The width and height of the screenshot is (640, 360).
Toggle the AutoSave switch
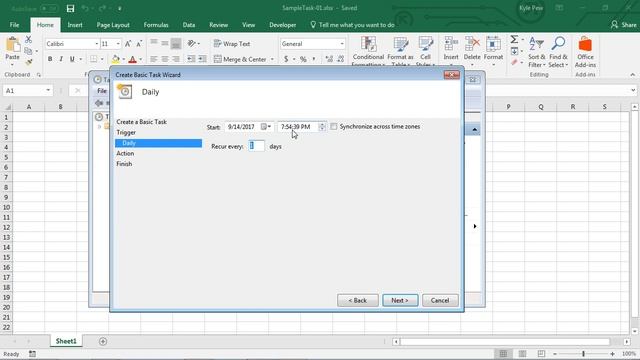49,8
